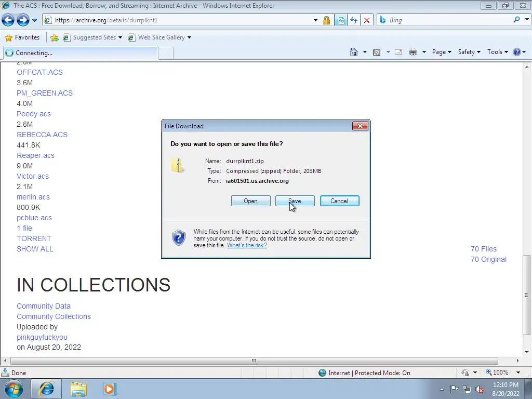Show hidden tray icons arrow

pyautogui.click(x=442, y=389)
